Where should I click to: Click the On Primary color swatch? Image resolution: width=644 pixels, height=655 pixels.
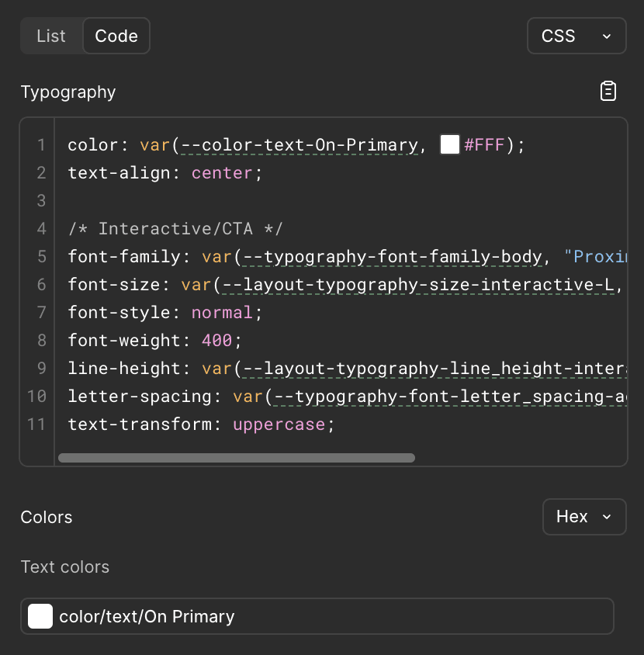(x=40, y=616)
